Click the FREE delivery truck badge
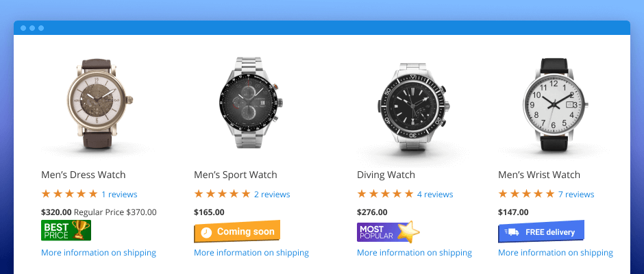Viewport: 644px width, 274px height. (541, 232)
